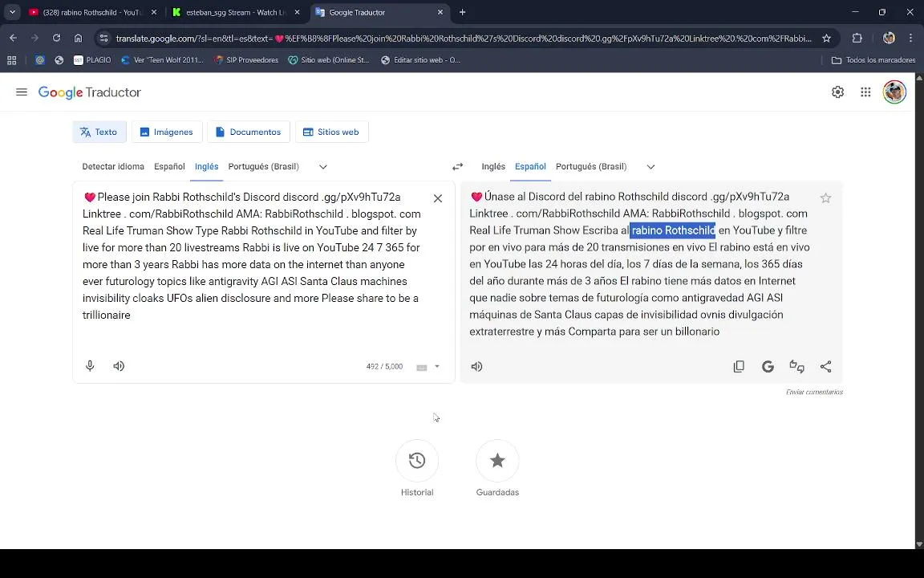
Task: Choose Portugués (Brasil) as target language
Action: tap(591, 166)
